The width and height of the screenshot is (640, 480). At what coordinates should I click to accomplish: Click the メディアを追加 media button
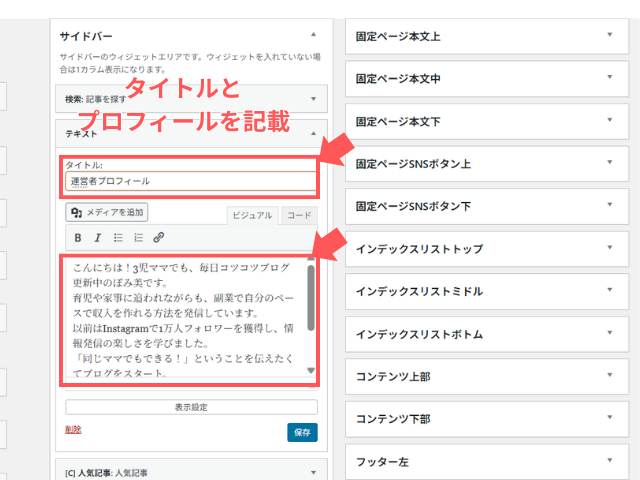tap(107, 212)
